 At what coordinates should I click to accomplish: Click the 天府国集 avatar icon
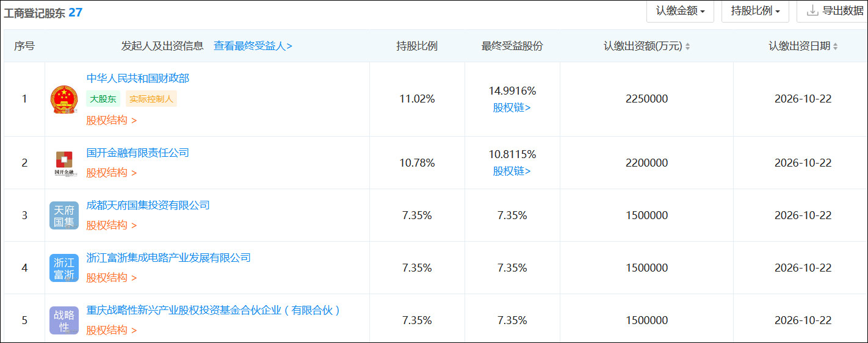pos(64,215)
